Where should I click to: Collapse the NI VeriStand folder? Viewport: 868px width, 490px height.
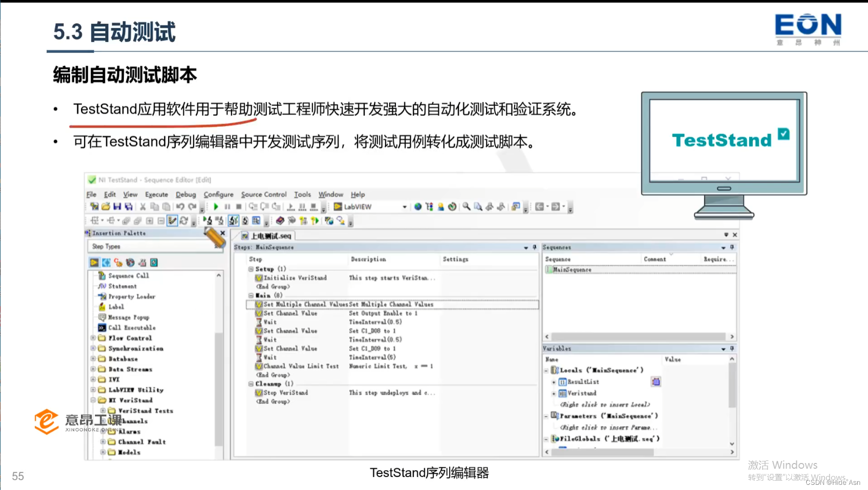point(93,400)
